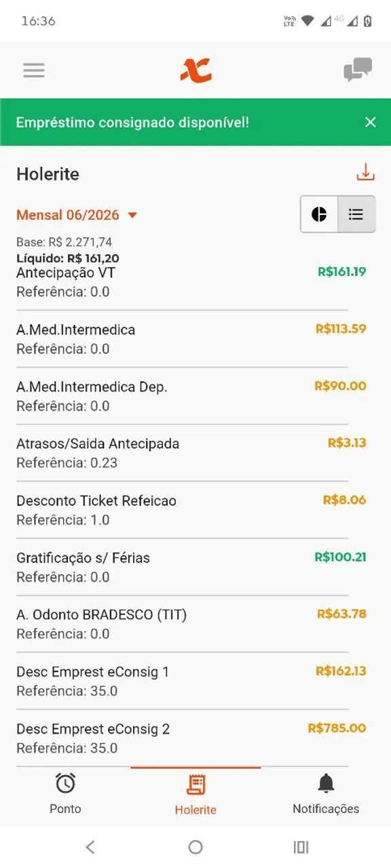Expand the Mensal 06/2026 period dropdown
The image size is (391, 868).
(77, 215)
